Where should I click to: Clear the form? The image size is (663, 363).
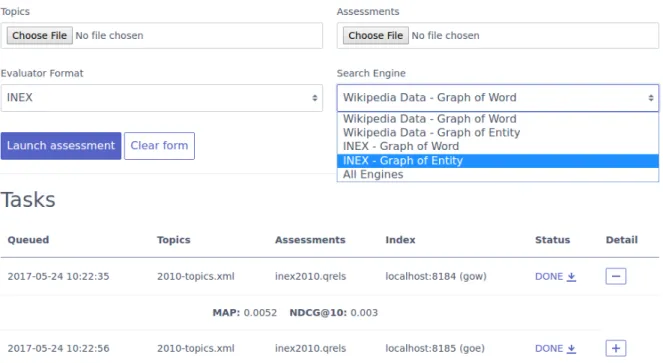click(159, 146)
